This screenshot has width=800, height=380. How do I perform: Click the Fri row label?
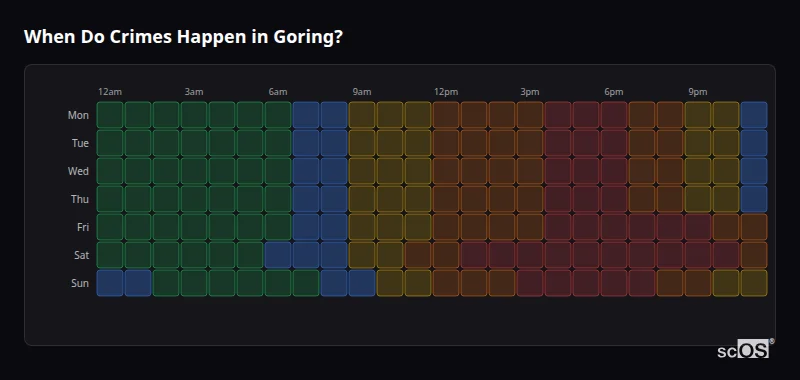coord(83,227)
